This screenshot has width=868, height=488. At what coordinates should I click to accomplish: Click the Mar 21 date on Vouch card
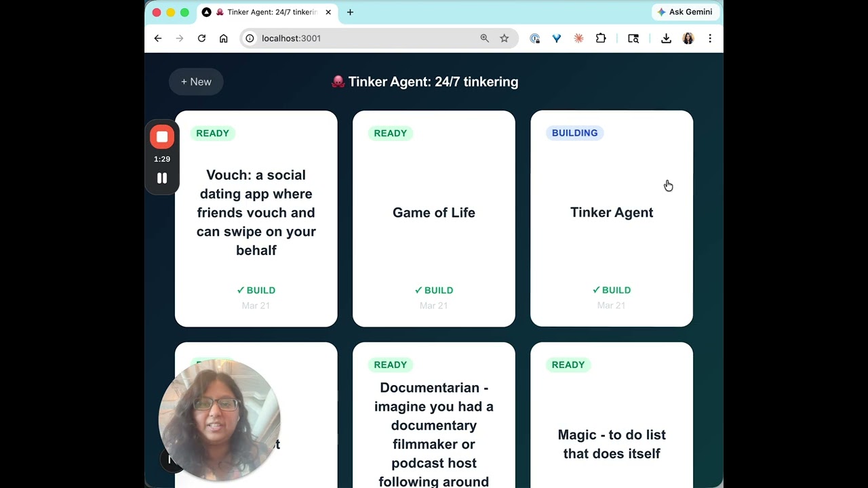coord(256,306)
